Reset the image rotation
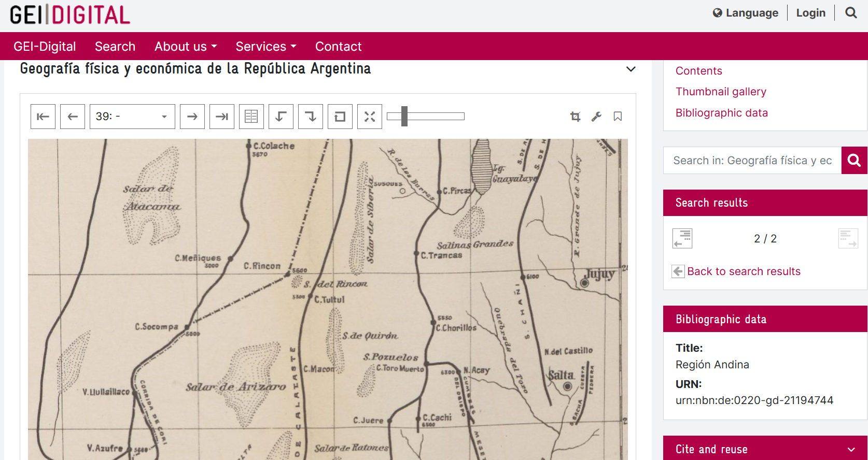 coord(340,117)
